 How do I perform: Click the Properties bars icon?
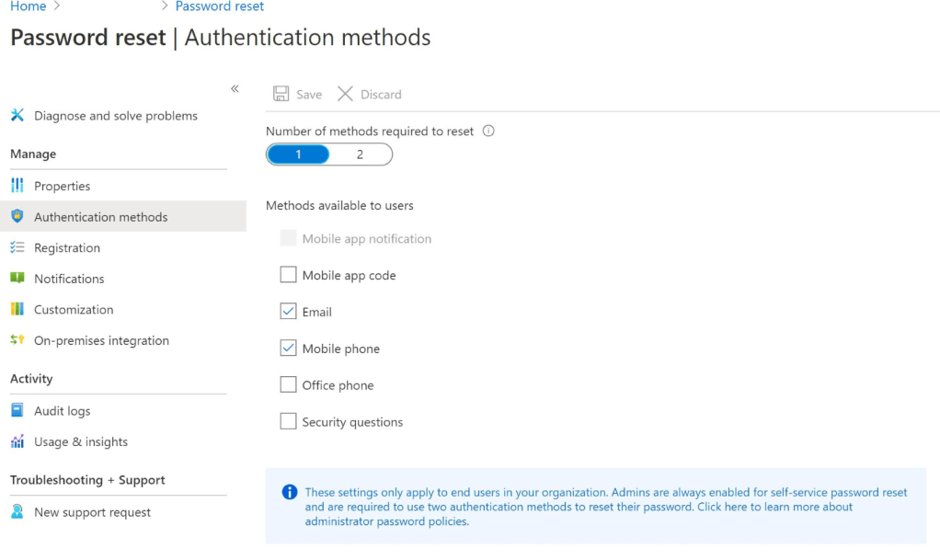17,186
